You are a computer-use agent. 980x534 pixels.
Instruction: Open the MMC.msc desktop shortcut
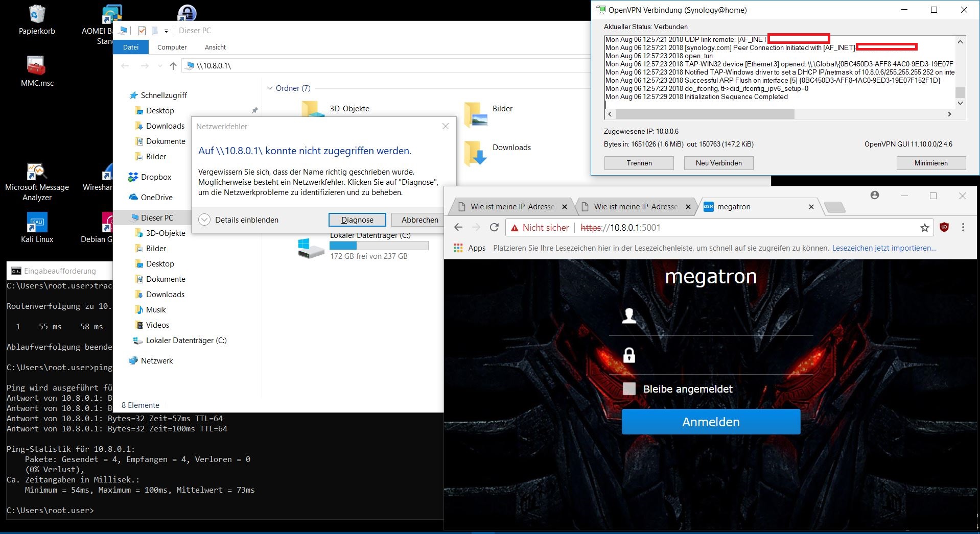tap(37, 71)
